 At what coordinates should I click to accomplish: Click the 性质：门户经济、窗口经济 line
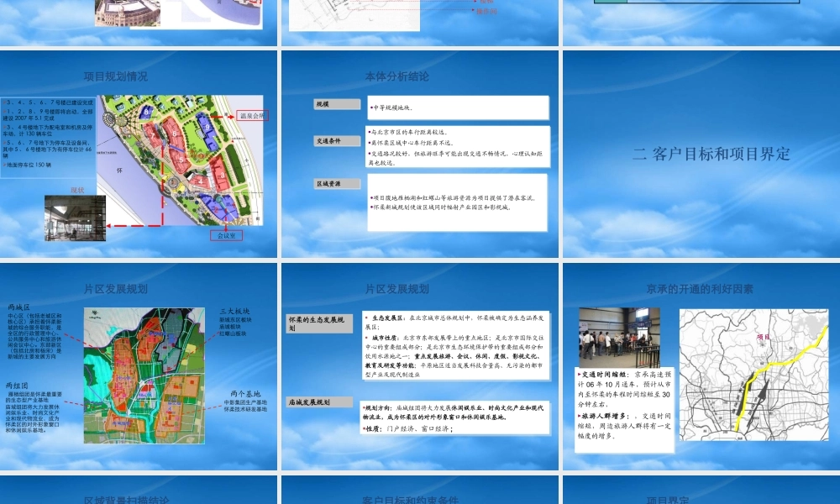[x=408, y=428]
